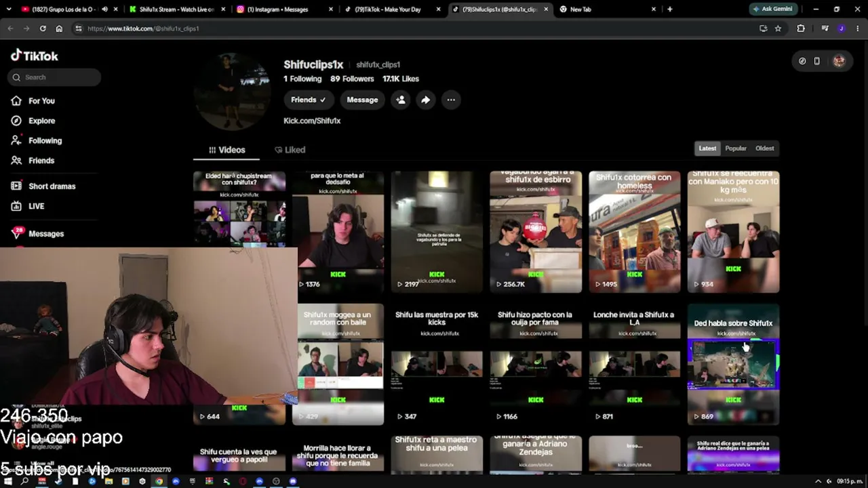Switch to the Liked tab
Image resolution: width=868 pixels, height=488 pixels.
coord(290,150)
